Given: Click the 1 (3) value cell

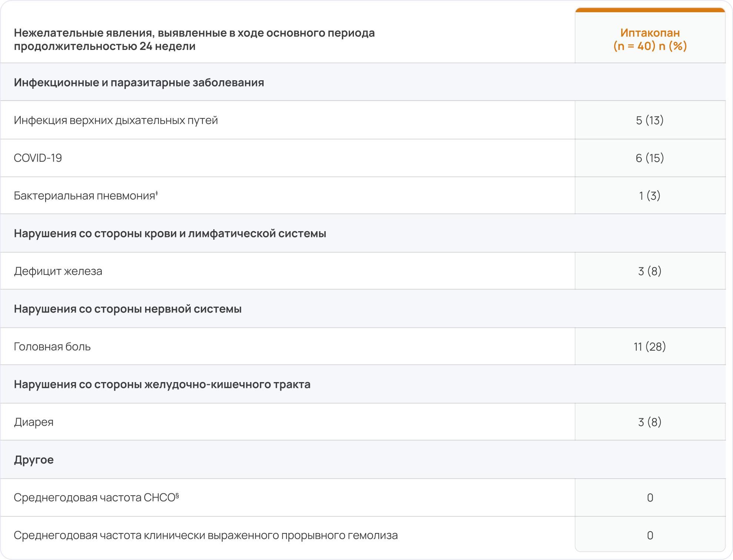Looking at the screenshot, I should tap(650, 196).
